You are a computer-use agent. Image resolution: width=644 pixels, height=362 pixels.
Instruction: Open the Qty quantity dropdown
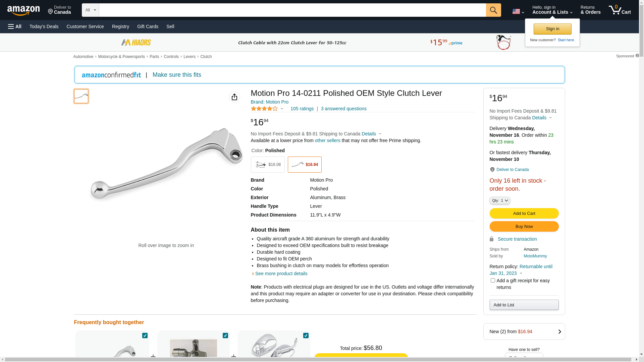[500, 200]
